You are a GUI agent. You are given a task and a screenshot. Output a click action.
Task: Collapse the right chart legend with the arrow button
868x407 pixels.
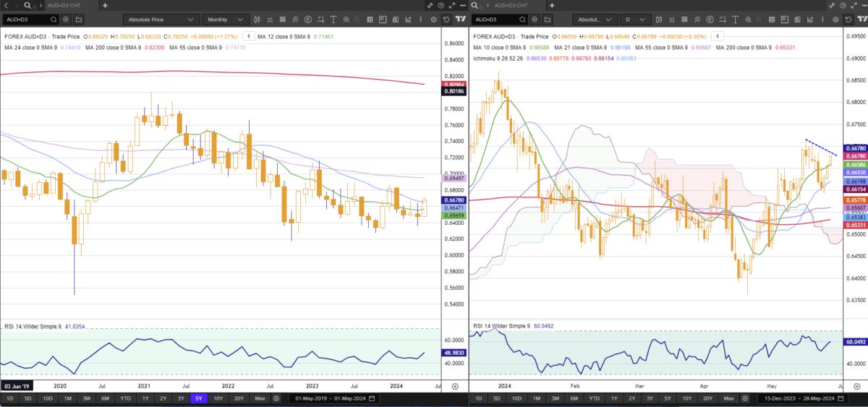[x=718, y=35]
